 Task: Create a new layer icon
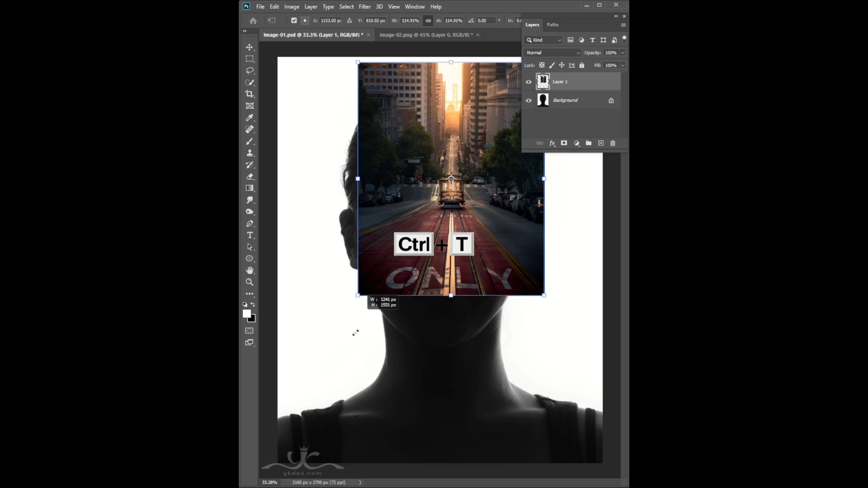[x=601, y=143]
